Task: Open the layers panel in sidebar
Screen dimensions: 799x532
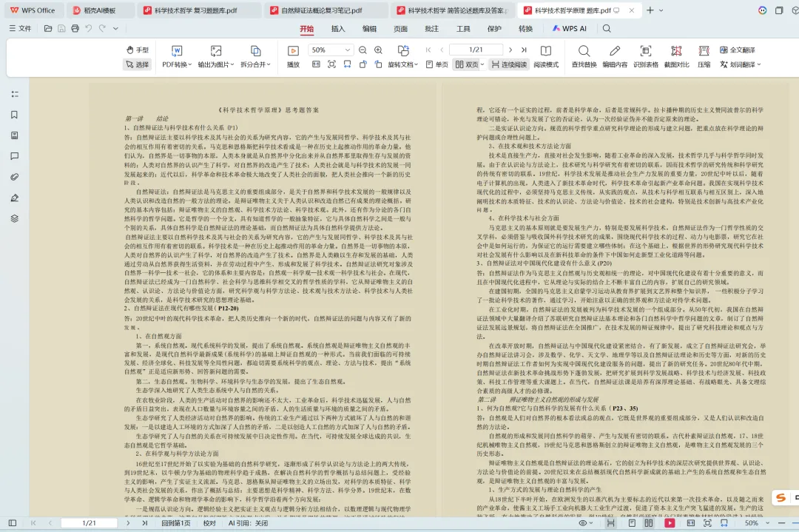Action: tap(14, 218)
